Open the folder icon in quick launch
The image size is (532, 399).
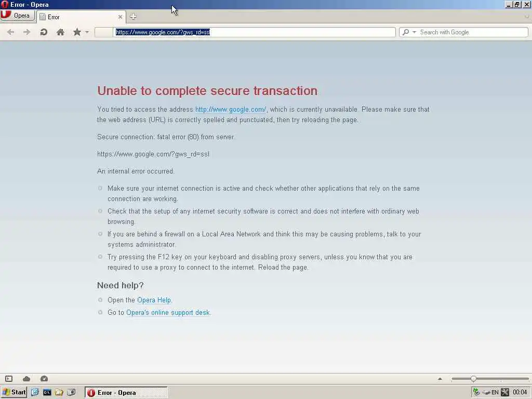(x=59, y=392)
